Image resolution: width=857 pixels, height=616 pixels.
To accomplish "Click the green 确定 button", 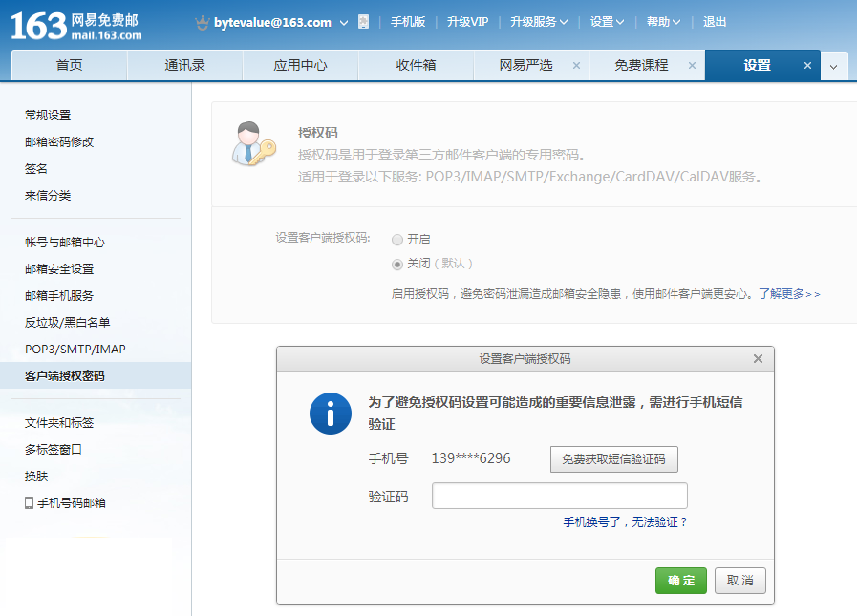I will tap(681, 581).
